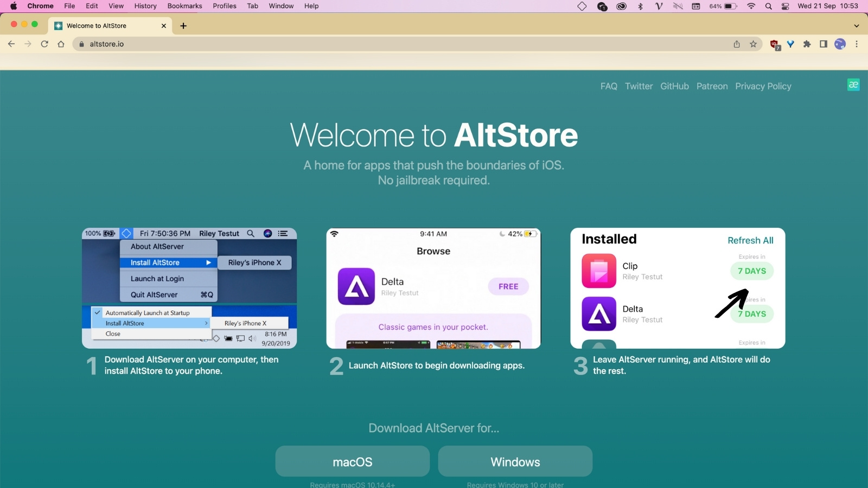The height and width of the screenshot is (488, 868).
Task: Open Control Center in menu bar
Action: coord(785,6)
